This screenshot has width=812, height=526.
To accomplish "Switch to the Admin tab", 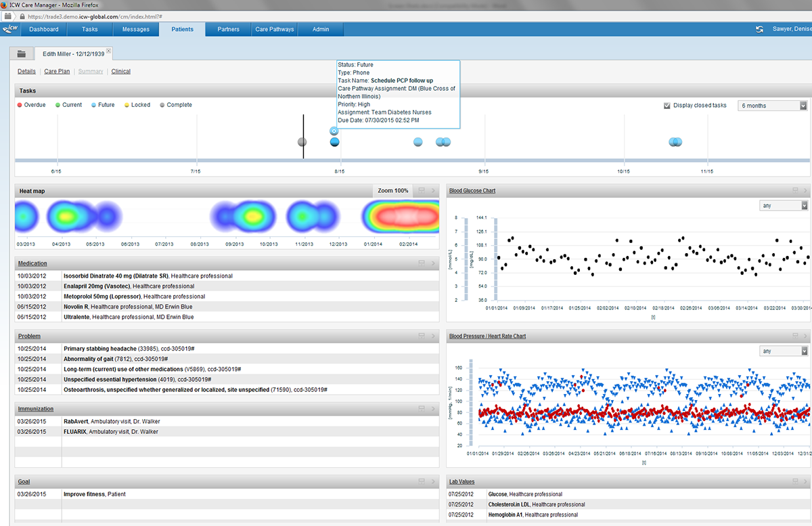I will pos(321,29).
